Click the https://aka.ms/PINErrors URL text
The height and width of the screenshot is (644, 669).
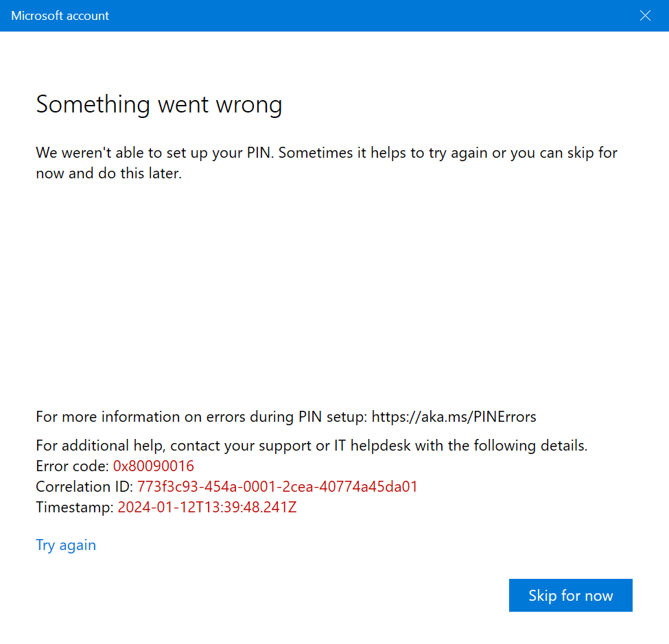(454, 417)
